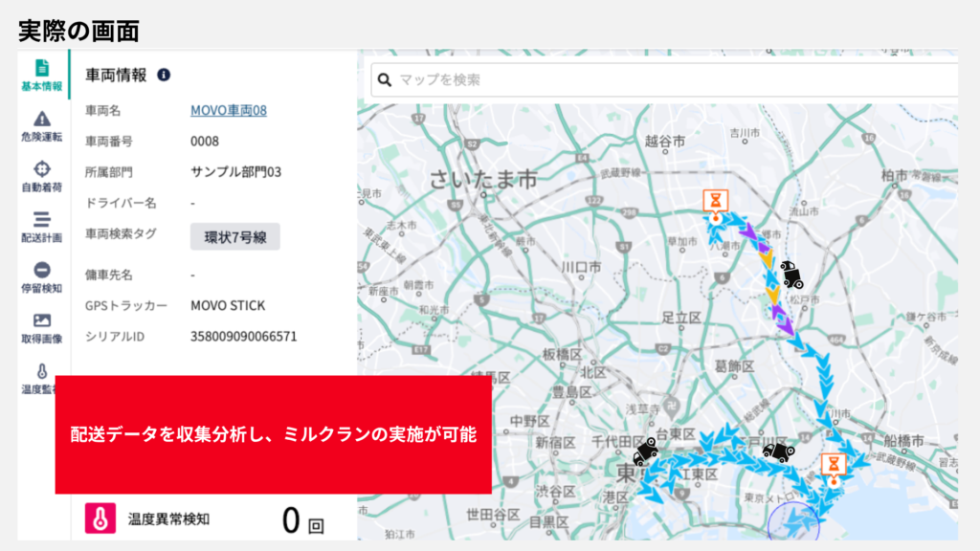Screen dimensions: 980x551
Task: Click the blue circle at map bottom
Action: (x=793, y=526)
